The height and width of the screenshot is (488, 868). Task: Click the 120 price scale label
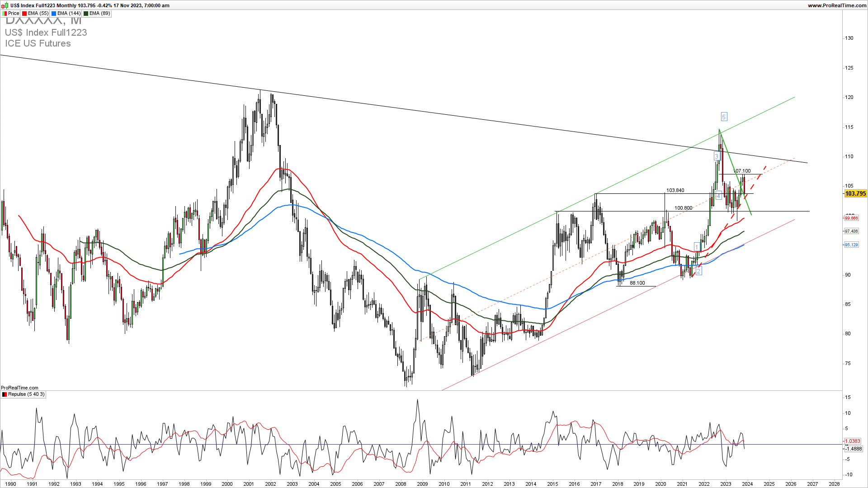point(849,97)
